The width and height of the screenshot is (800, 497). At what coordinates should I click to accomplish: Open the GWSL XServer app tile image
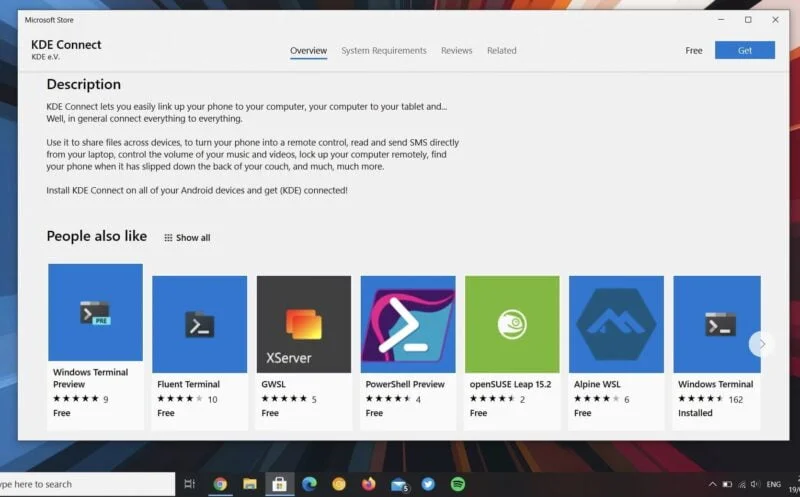304,324
